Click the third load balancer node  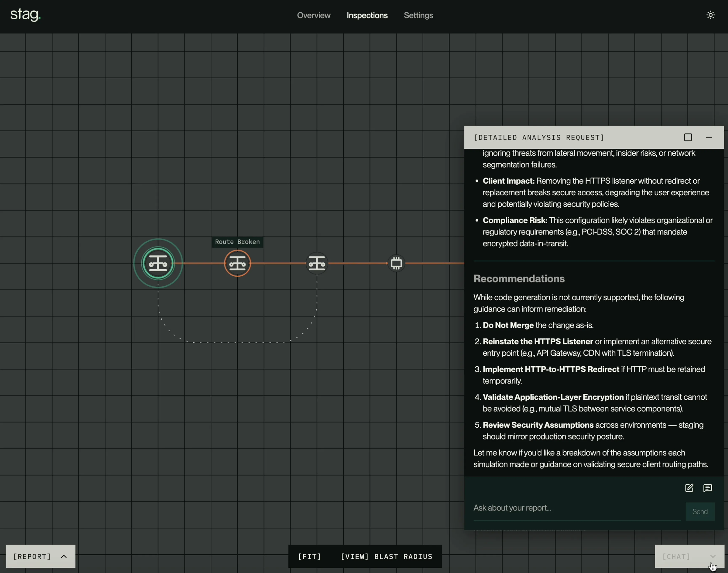click(x=317, y=263)
